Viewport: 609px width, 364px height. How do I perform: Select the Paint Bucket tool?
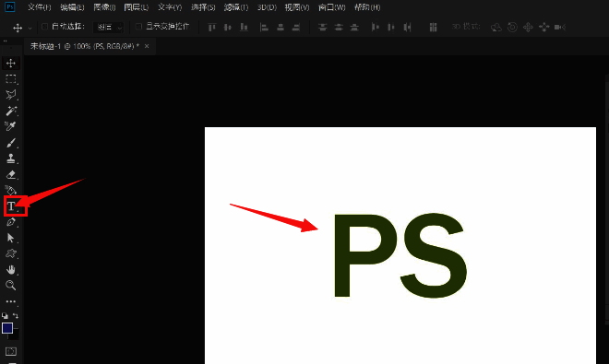click(11, 191)
